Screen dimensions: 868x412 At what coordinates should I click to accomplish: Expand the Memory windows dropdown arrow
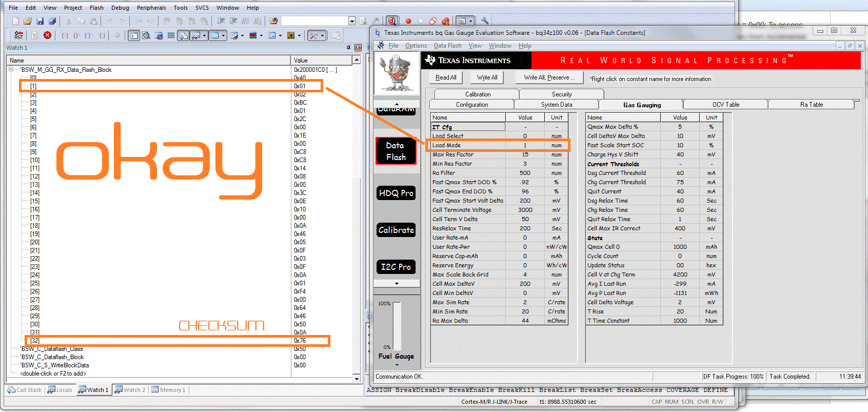pyautogui.click(x=224, y=35)
